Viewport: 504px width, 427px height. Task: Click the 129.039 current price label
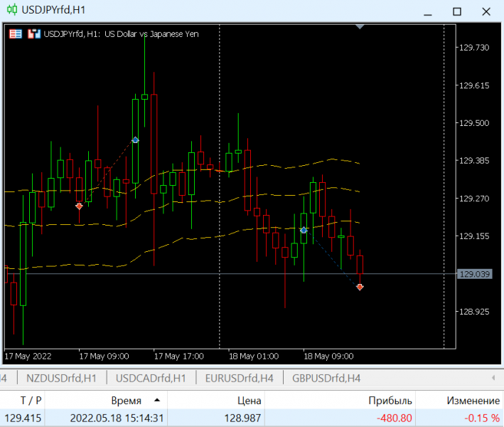(475, 274)
